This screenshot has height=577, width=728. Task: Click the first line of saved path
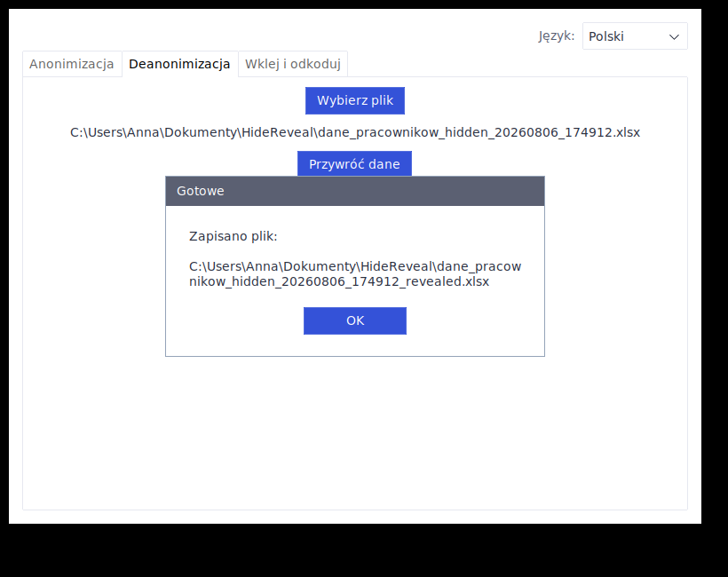click(355, 266)
